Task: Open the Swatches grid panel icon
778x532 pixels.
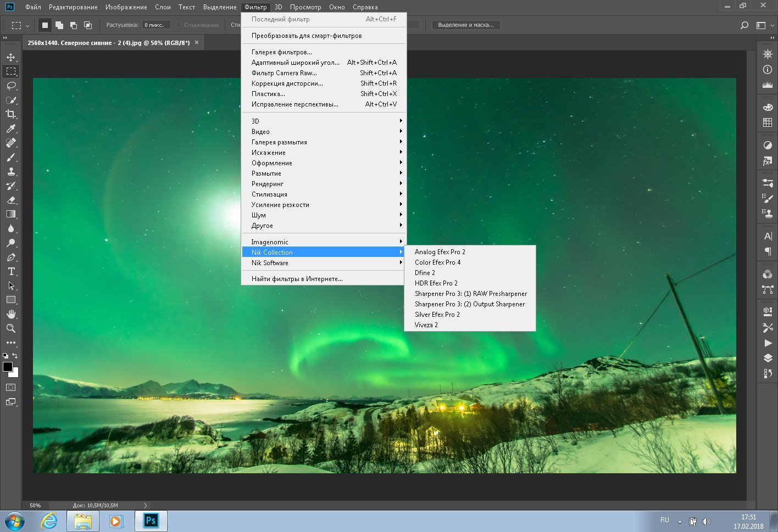Action: [768, 122]
